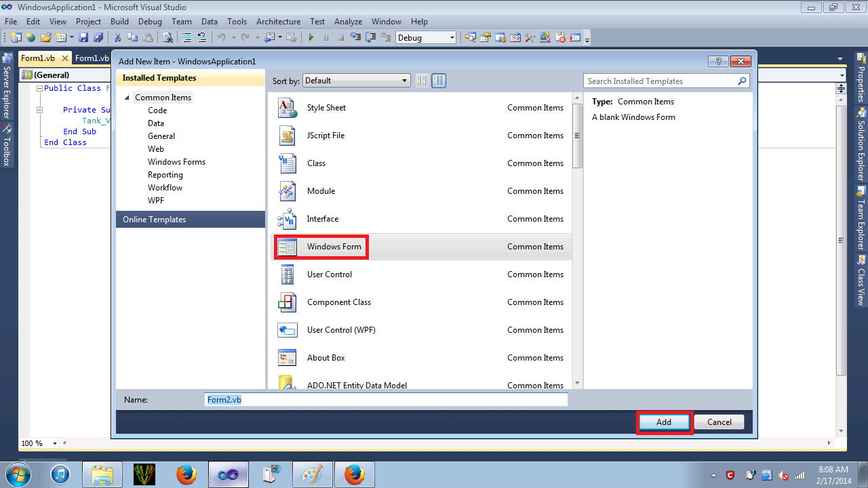868x488 pixels.
Task: Click the Toolbox hammer-wrench toolbar icon
Action: 530,38
